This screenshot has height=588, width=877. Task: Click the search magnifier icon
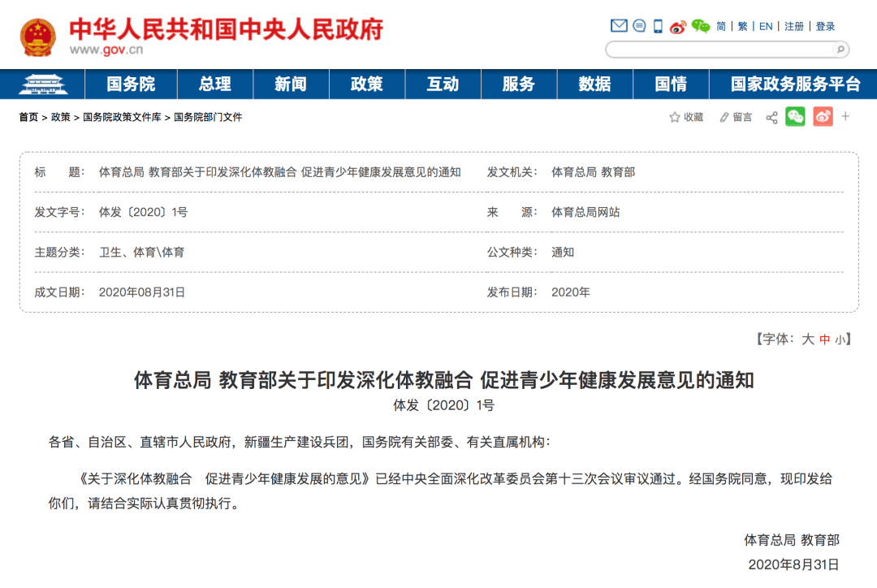[840, 50]
